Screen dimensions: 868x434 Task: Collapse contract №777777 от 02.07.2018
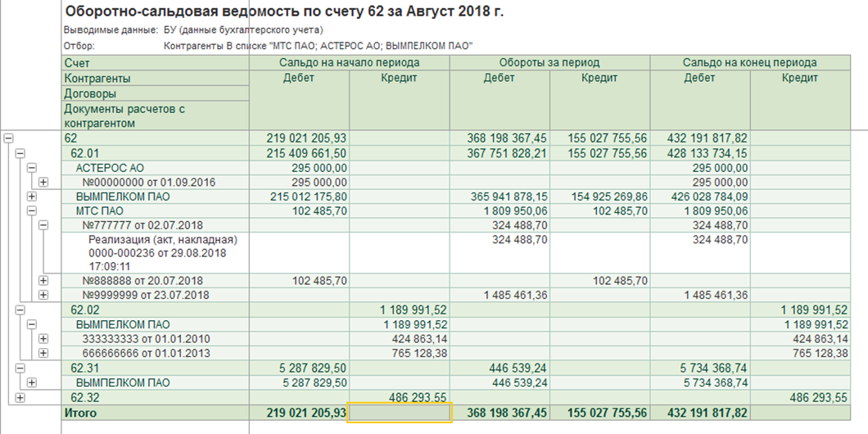tap(43, 225)
